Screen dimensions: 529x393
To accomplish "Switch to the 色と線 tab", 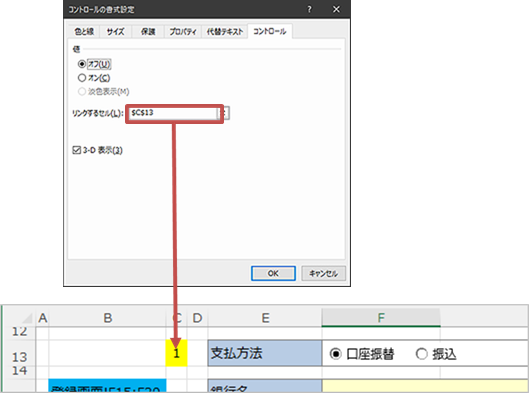I will point(84,31).
